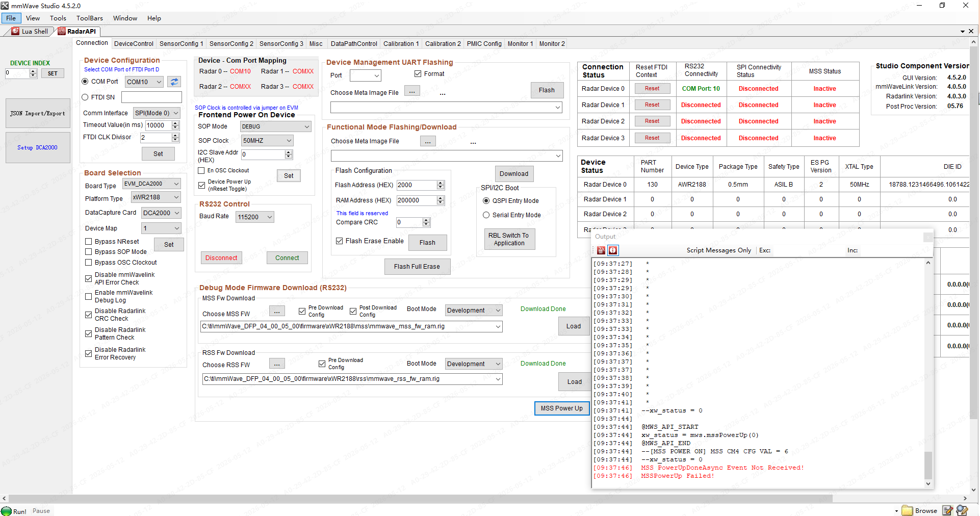Open MSS Boot Mode Development dropdown
This screenshot has height=516, width=980.
point(474,311)
